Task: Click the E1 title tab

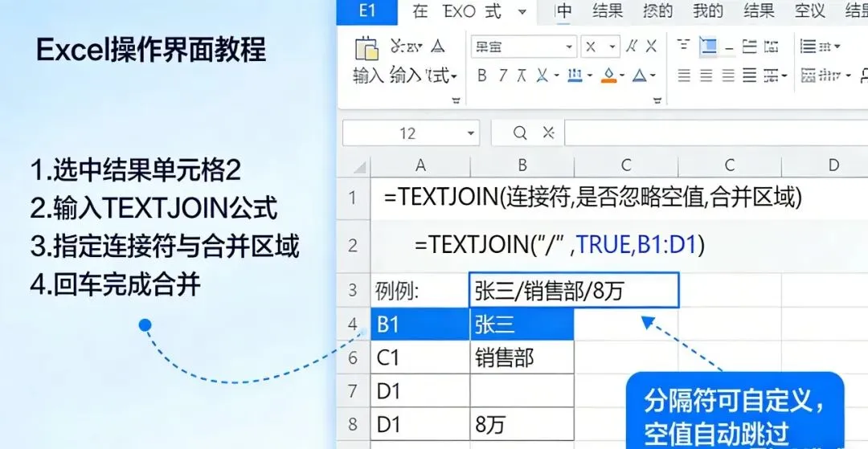Action: [367, 11]
